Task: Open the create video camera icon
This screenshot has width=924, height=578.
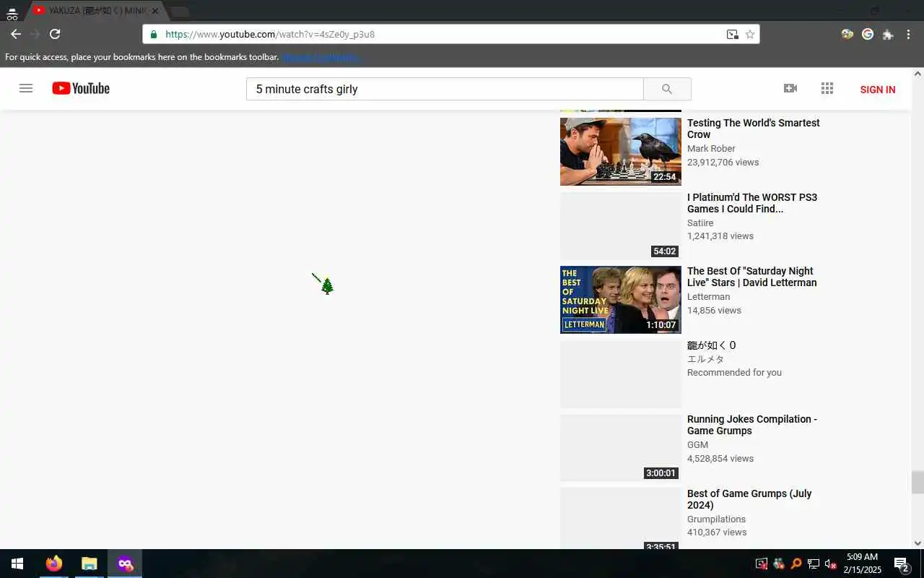Action: (790, 88)
